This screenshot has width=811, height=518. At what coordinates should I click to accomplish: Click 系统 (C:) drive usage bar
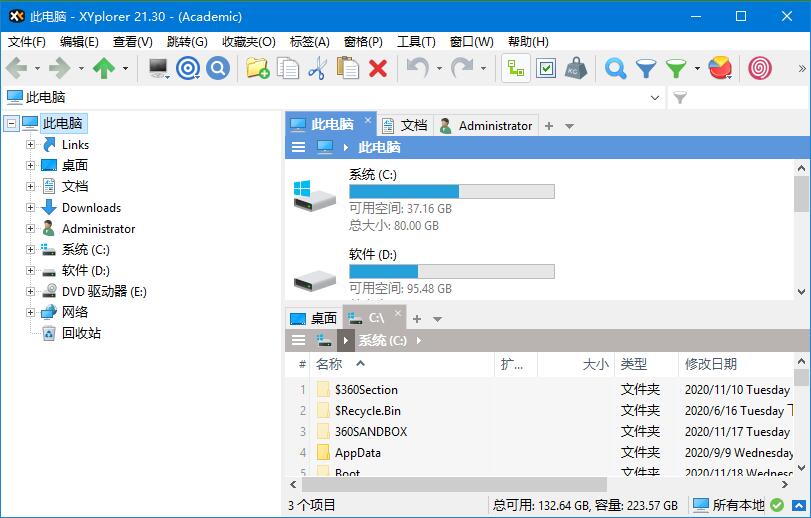pyautogui.click(x=452, y=191)
